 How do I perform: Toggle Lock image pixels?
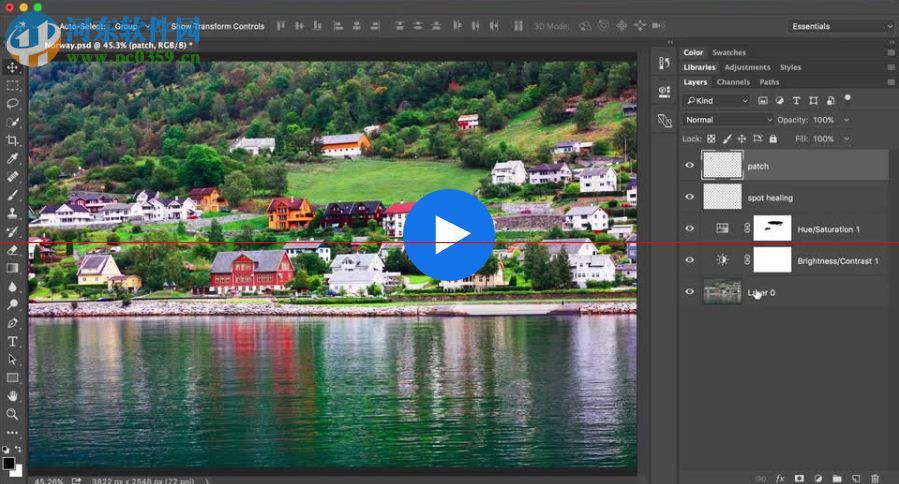click(x=727, y=139)
